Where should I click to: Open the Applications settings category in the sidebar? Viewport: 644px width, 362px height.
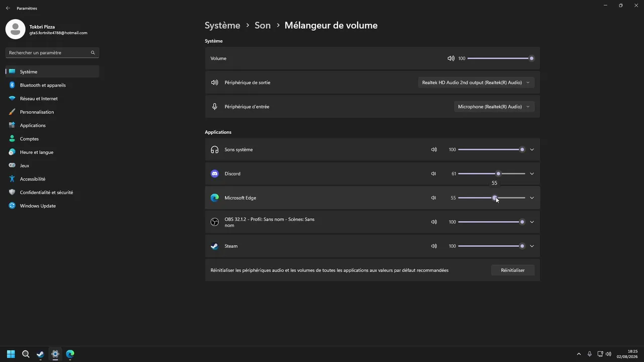(52, 125)
